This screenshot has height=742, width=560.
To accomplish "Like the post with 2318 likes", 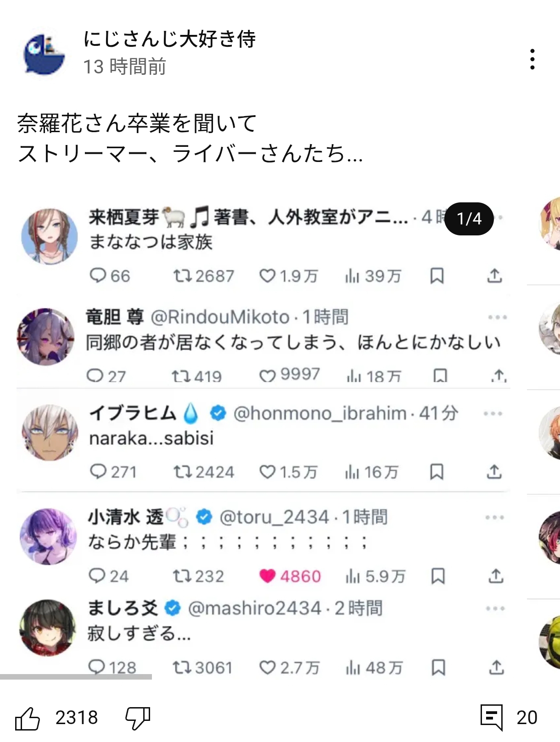I will pyautogui.click(x=28, y=718).
